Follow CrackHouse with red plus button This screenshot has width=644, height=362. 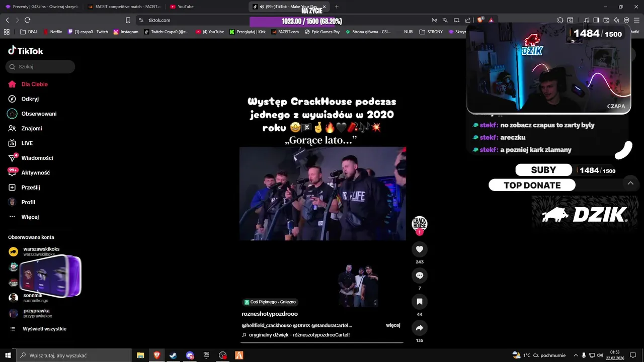tap(420, 232)
